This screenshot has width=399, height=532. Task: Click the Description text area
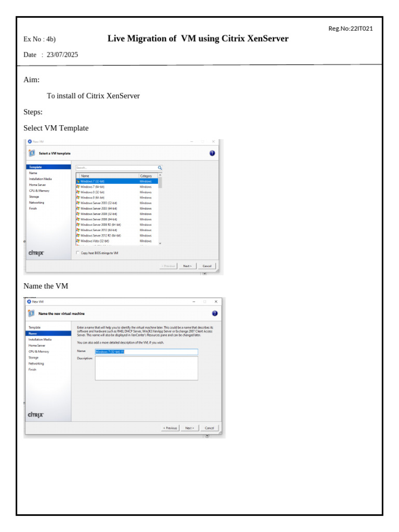pos(146,368)
